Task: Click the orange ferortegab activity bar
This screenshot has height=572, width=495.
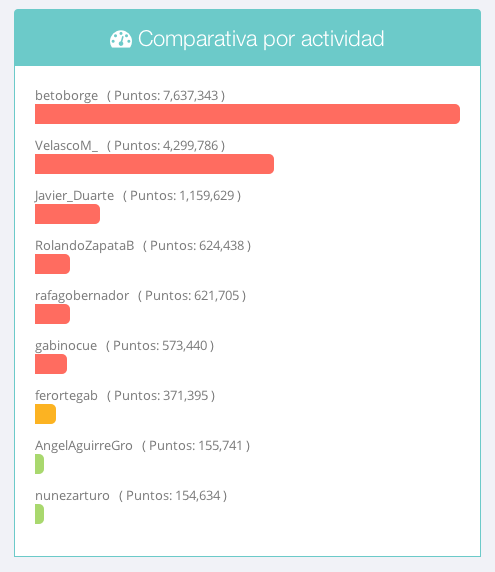Action: [x=46, y=414]
